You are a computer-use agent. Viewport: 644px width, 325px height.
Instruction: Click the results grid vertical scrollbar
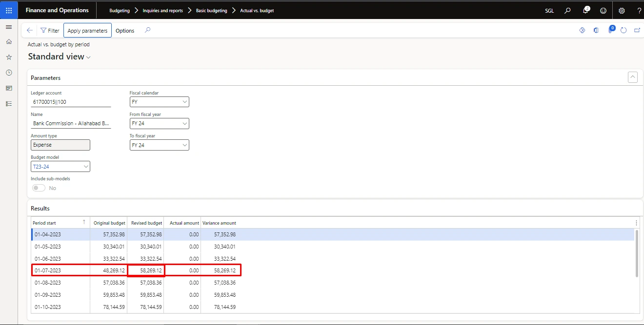(637, 253)
